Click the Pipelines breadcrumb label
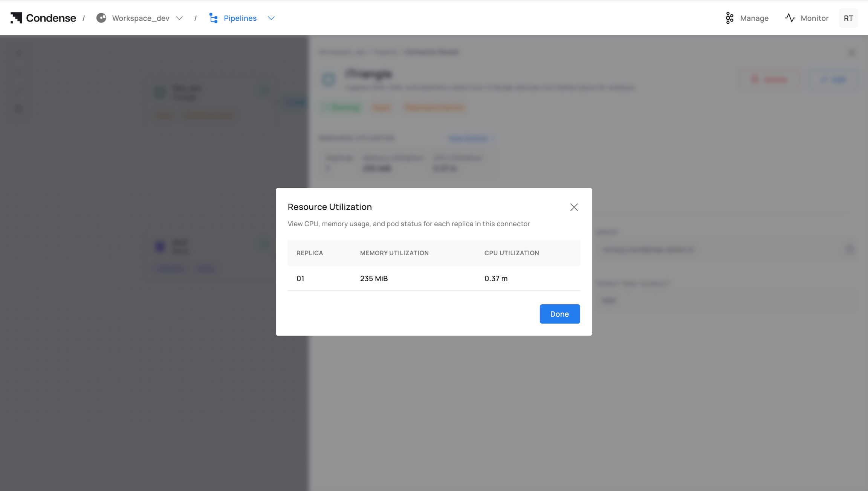Screen dimensions: 868x491 [240, 18]
